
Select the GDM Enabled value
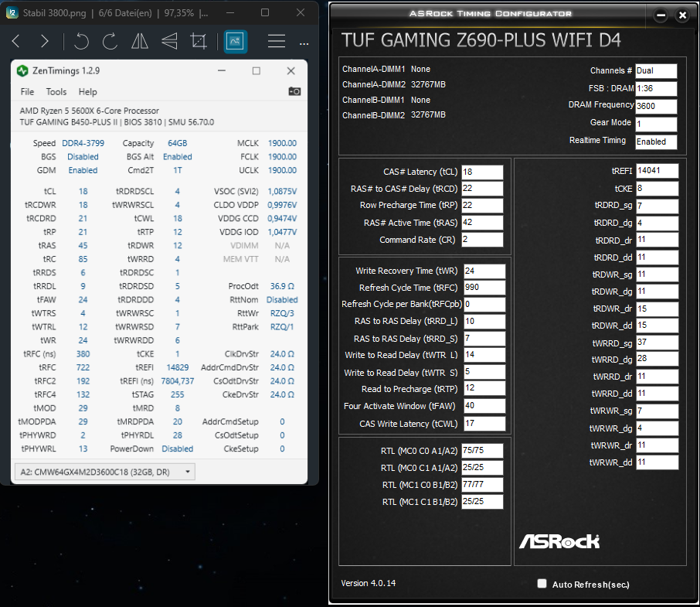(83, 170)
